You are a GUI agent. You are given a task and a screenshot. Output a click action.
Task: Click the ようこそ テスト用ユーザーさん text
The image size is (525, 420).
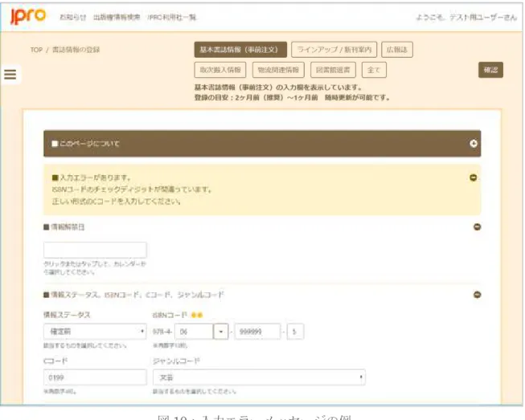coord(466,17)
